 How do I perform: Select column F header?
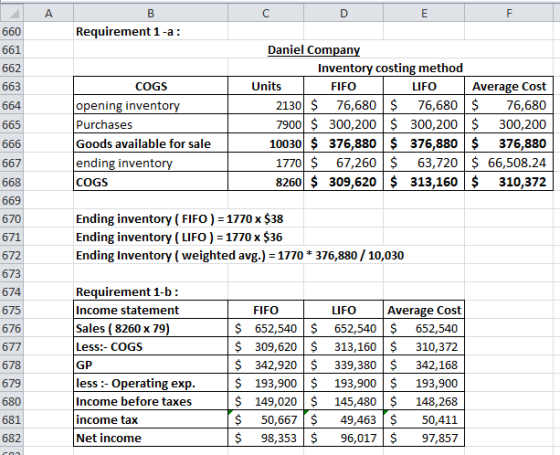(509, 13)
